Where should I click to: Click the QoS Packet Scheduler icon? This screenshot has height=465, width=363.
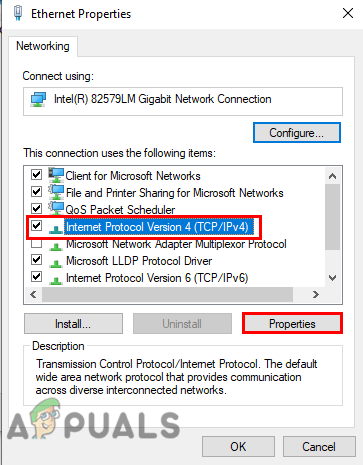[56, 209]
